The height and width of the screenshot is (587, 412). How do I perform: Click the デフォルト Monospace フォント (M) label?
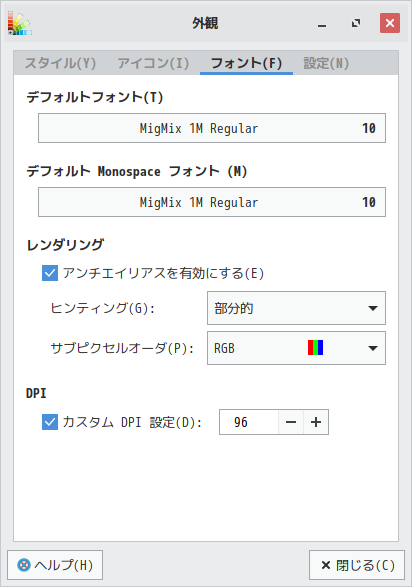(x=137, y=171)
